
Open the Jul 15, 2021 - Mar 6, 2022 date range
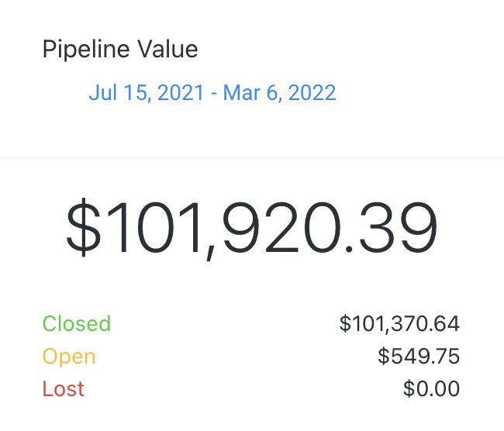click(212, 93)
